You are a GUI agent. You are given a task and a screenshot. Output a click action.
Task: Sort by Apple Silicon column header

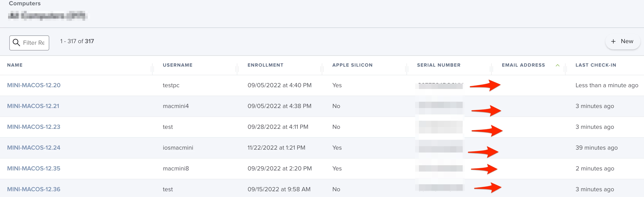[352, 65]
